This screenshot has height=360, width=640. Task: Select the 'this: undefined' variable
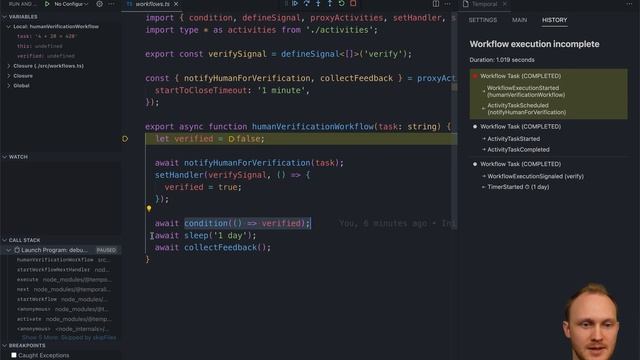pos(40,46)
